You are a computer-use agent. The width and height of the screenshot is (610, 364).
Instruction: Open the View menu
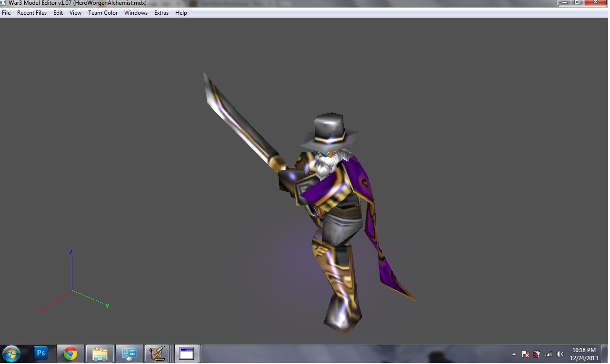coord(75,13)
